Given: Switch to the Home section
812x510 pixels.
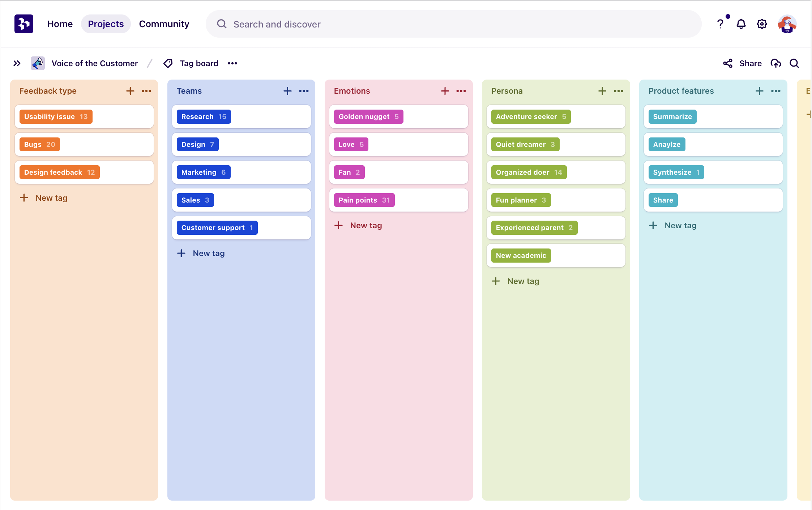Looking at the screenshot, I should 60,24.
